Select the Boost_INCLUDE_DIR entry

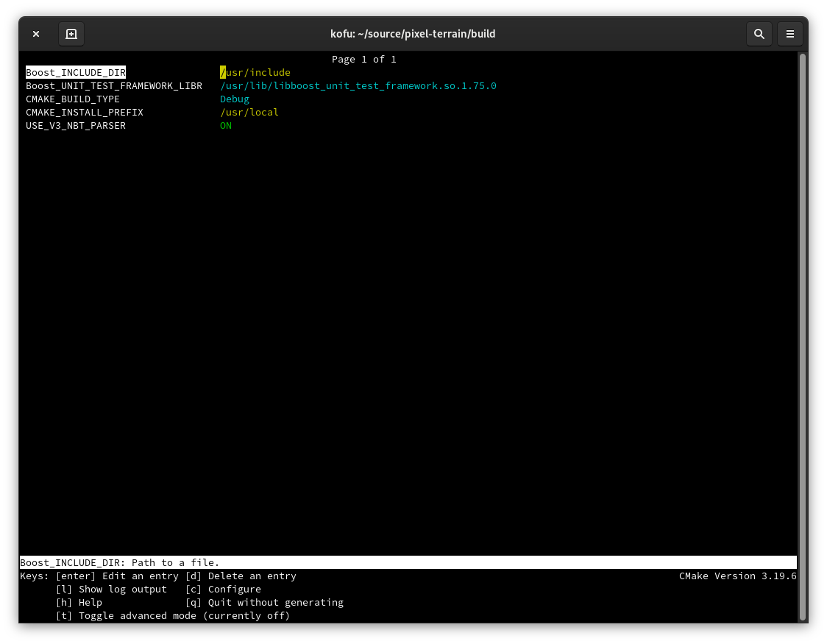point(76,73)
